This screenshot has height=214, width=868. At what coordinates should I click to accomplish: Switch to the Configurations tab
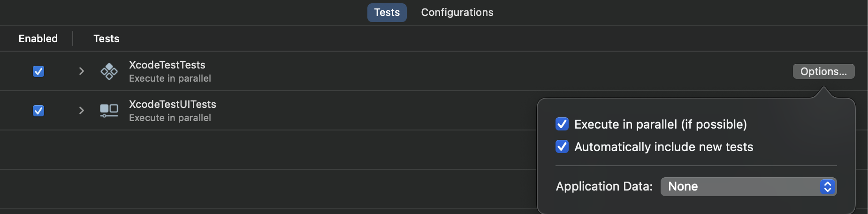(457, 12)
